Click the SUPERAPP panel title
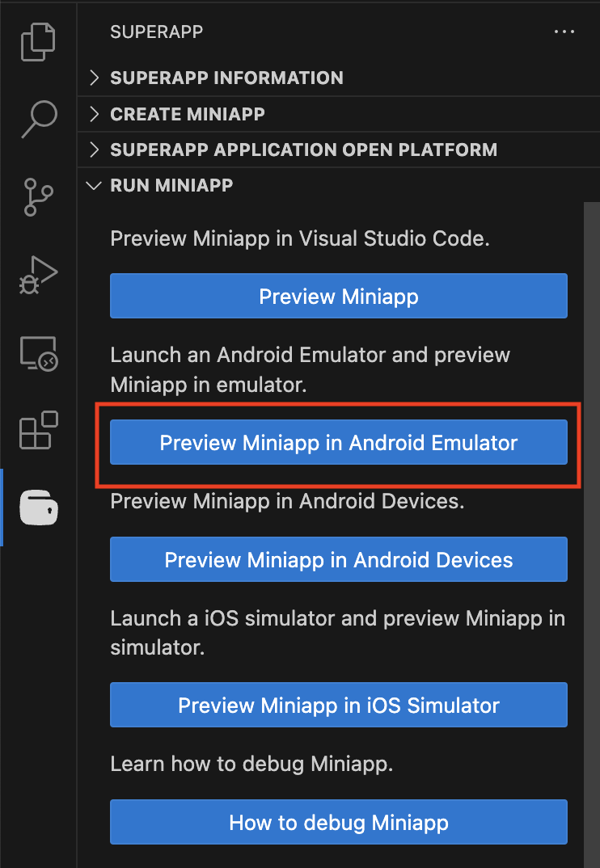The width and height of the screenshot is (600, 868). pyautogui.click(x=157, y=32)
